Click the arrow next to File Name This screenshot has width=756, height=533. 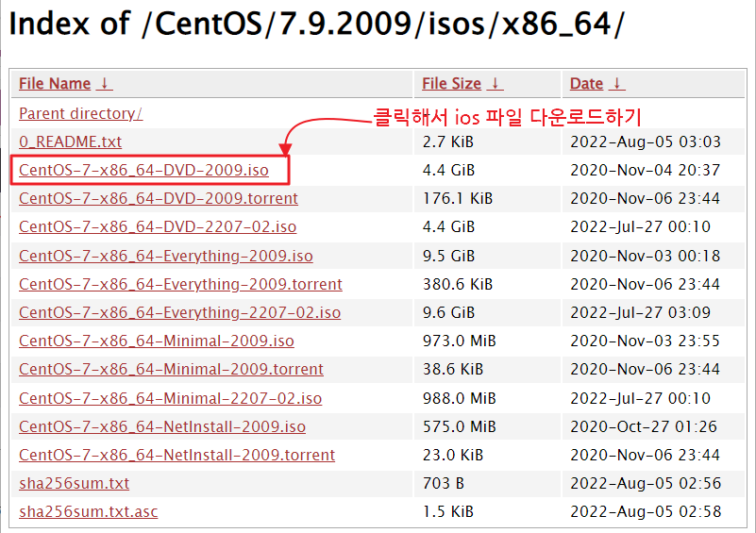(104, 83)
